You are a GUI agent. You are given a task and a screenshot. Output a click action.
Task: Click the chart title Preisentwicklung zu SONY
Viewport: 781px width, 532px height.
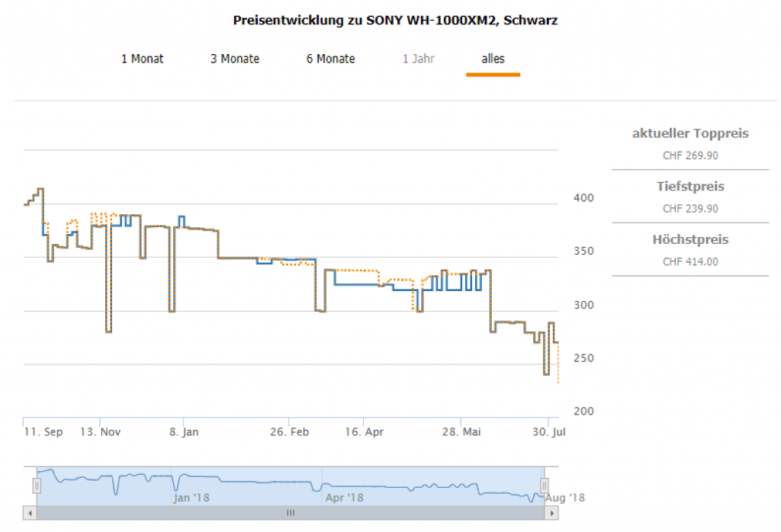[x=395, y=21]
